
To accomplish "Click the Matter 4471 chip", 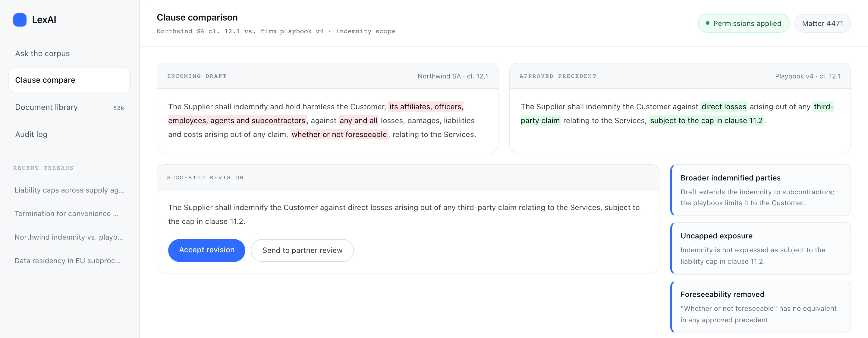I will point(822,23).
